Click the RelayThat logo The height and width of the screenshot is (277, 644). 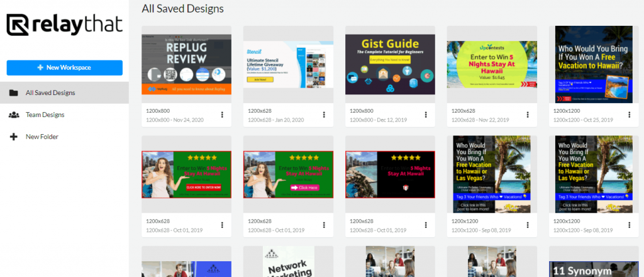(65, 25)
